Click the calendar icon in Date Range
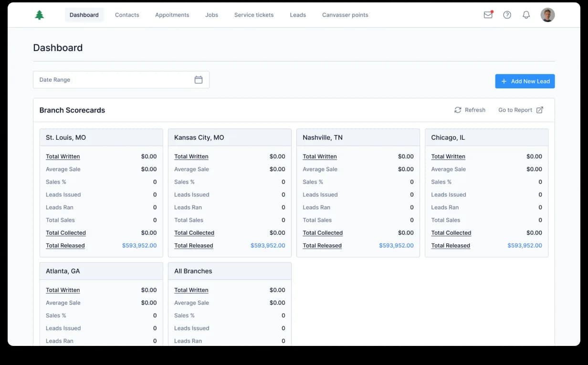 pos(199,80)
